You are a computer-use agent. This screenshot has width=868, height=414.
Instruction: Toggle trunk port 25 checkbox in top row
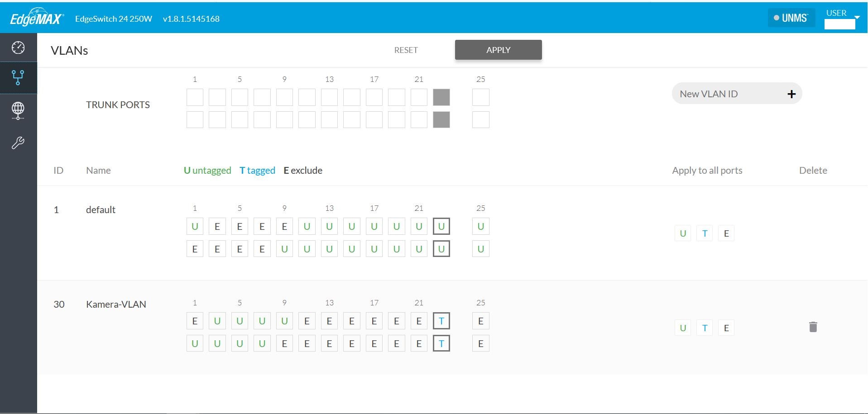click(480, 97)
